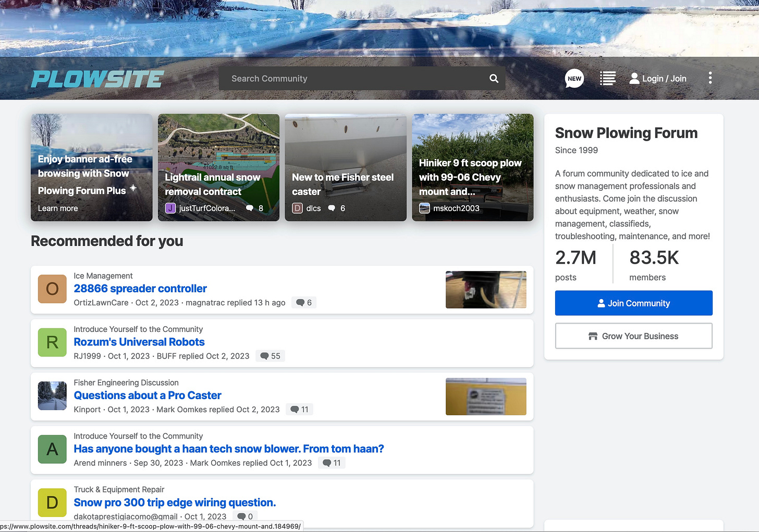This screenshot has height=532, width=759.
Task: Click the spreader controller thread thumbnail image
Action: coord(486,290)
